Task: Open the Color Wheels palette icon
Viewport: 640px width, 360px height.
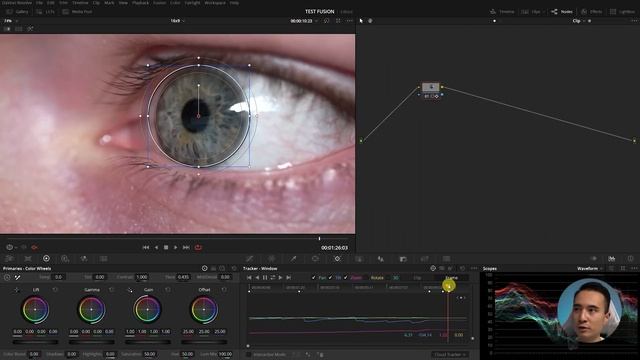Action: tap(46, 259)
